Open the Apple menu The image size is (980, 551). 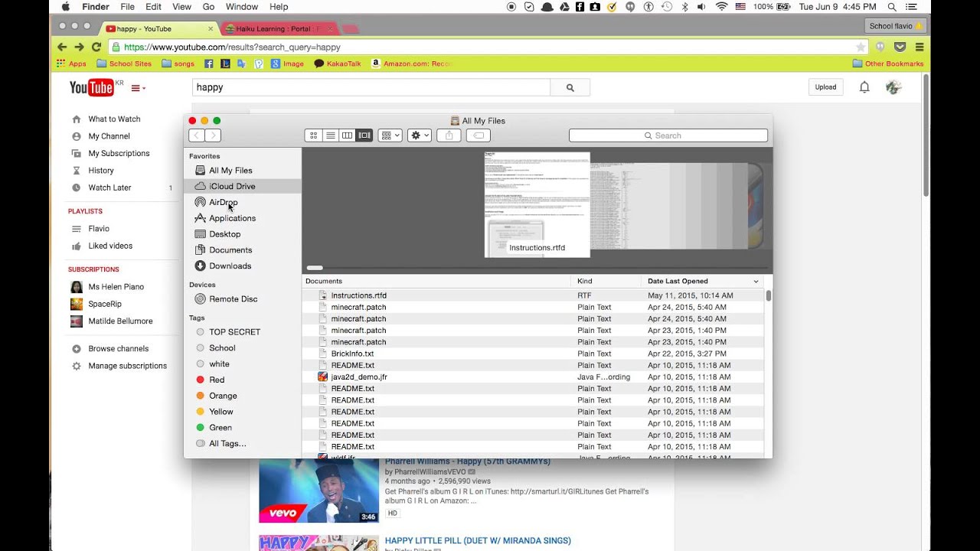pos(65,7)
